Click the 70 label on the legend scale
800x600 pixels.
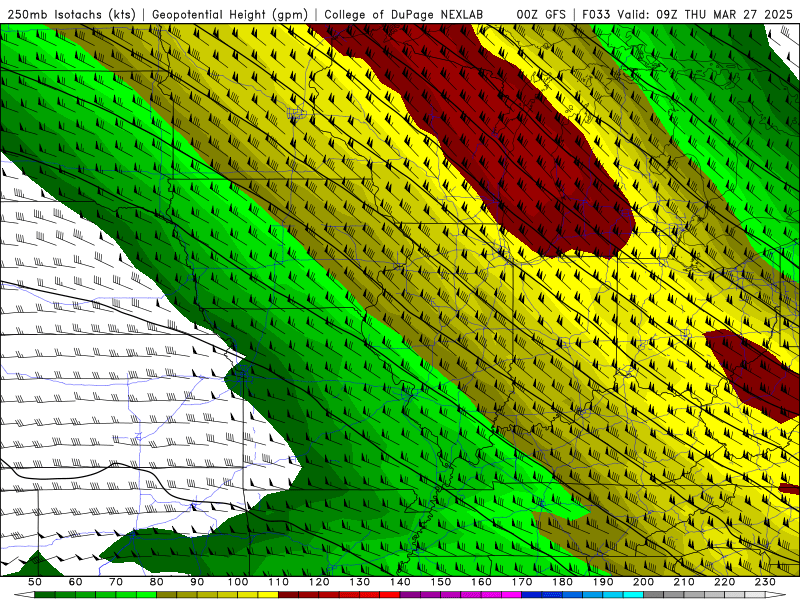click(116, 582)
